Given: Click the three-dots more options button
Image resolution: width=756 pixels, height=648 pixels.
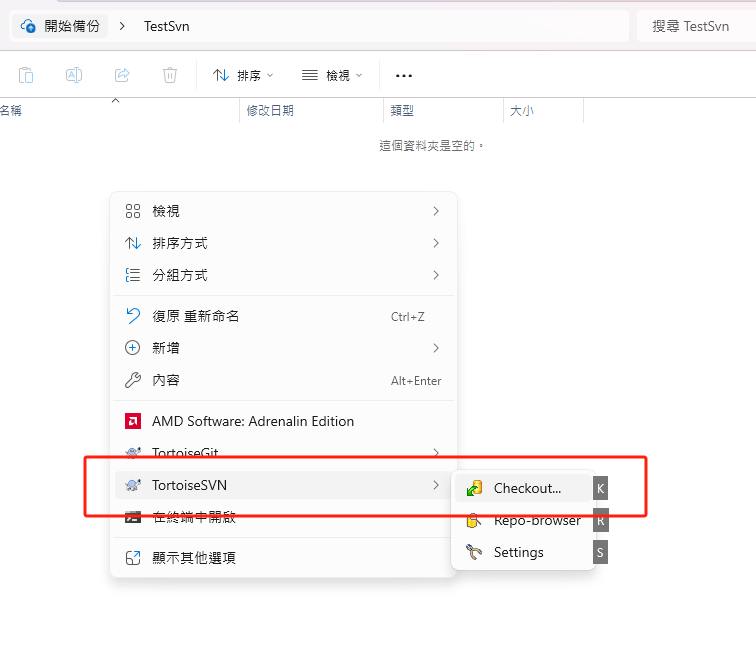Looking at the screenshot, I should 404,75.
